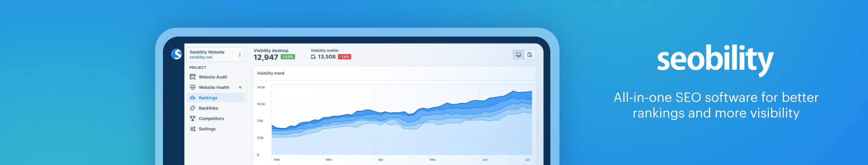This screenshot has height=165, width=868.
Task: Click the green Website Health status dot
Action: coord(240,87)
